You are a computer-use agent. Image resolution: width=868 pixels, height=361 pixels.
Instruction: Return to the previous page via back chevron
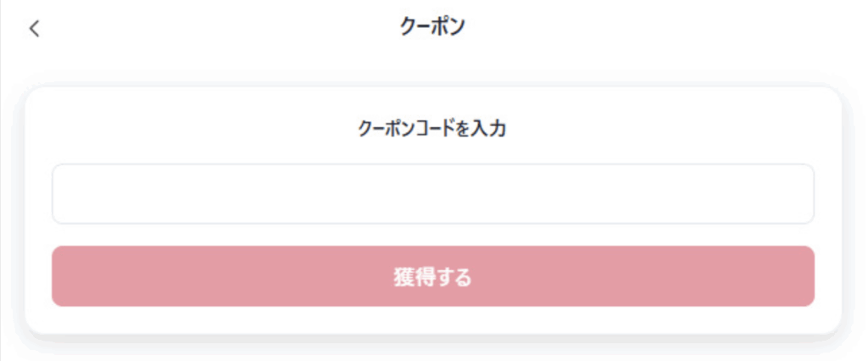tap(34, 28)
